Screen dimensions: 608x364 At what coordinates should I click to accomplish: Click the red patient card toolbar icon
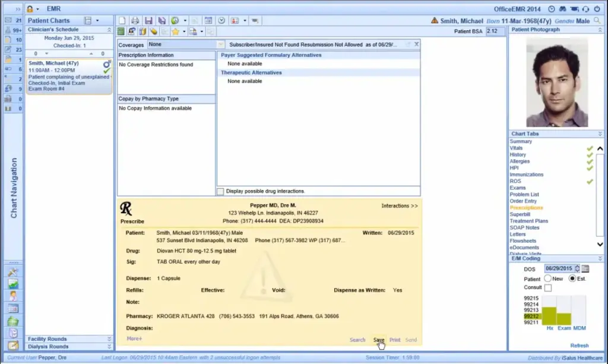tap(235, 21)
